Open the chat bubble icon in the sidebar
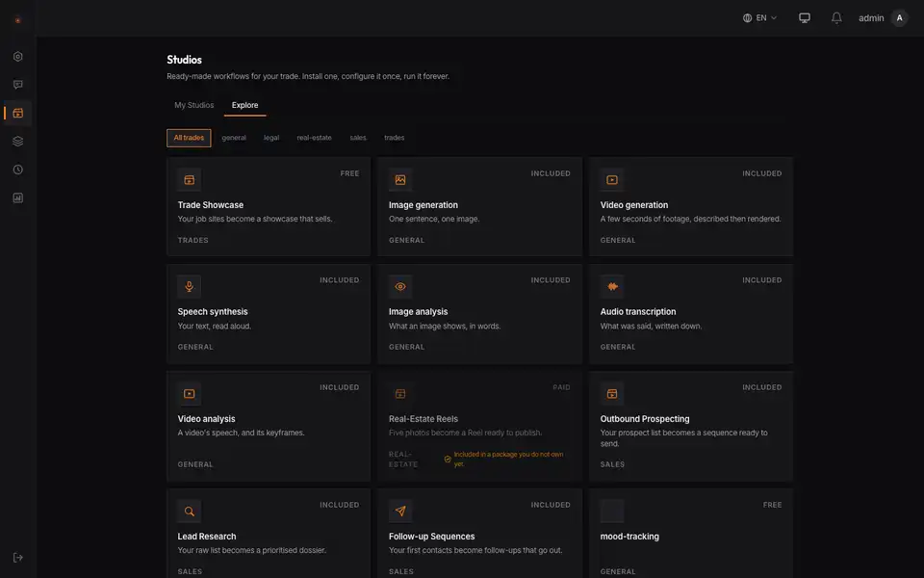 (17, 85)
